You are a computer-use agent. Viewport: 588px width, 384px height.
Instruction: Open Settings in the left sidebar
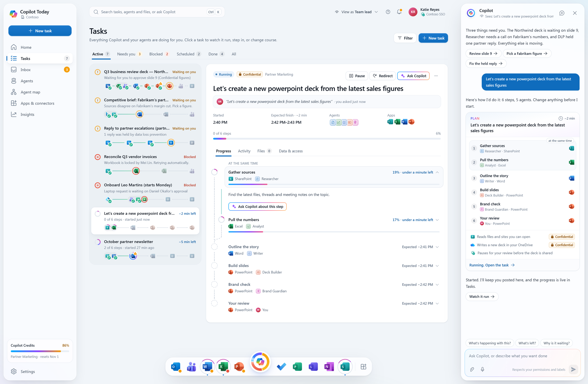coord(40,371)
